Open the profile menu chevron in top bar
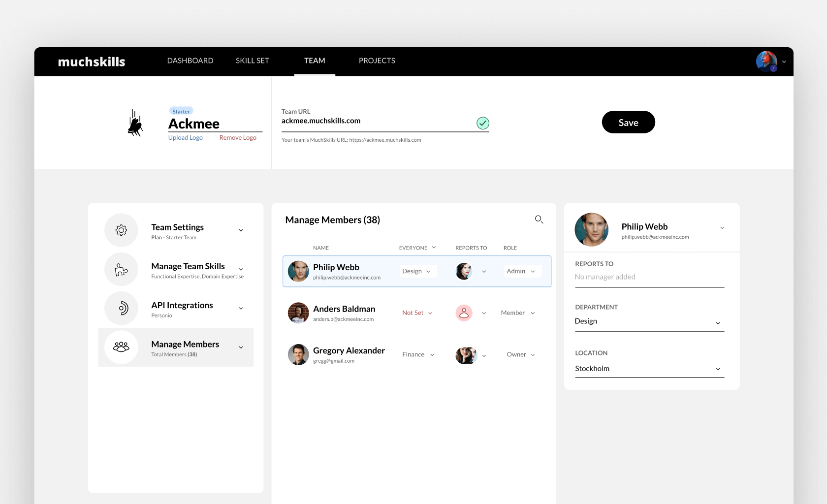This screenshot has width=827, height=504. [784, 62]
